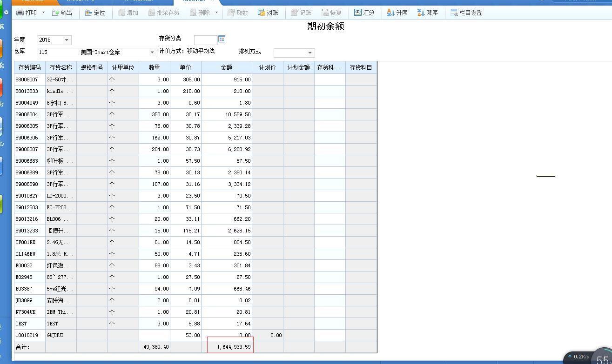Select the cell 89004949
The image size is (612, 364).
point(30,103)
